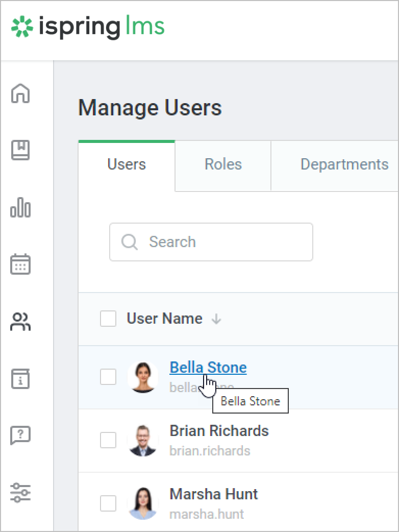Open the Bella Stone profile link
The height and width of the screenshot is (532, 399).
tap(208, 368)
